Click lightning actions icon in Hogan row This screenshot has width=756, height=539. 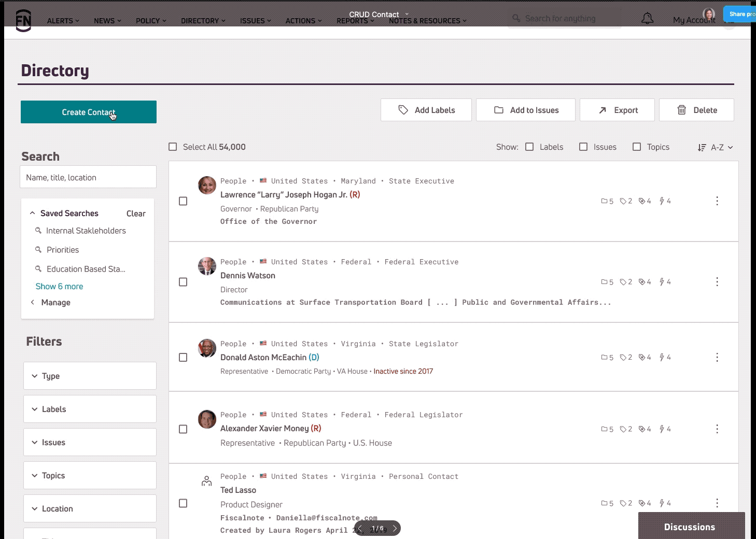click(662, 201)
